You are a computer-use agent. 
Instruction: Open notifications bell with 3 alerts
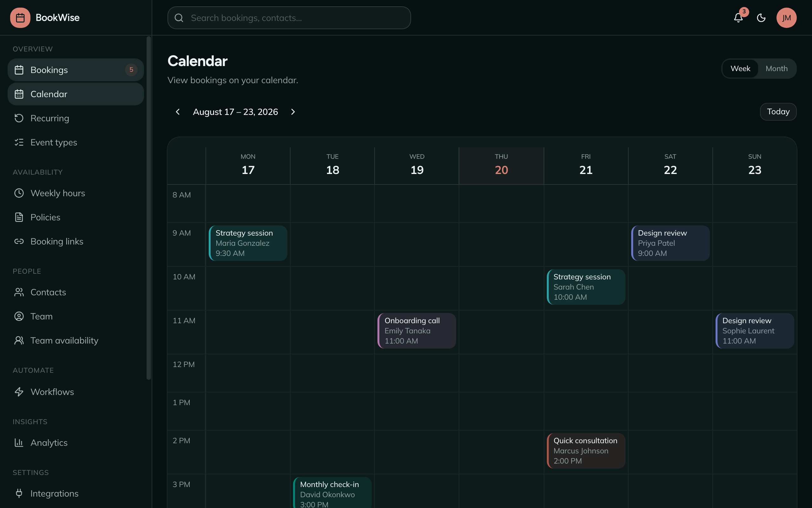(738, 18)
